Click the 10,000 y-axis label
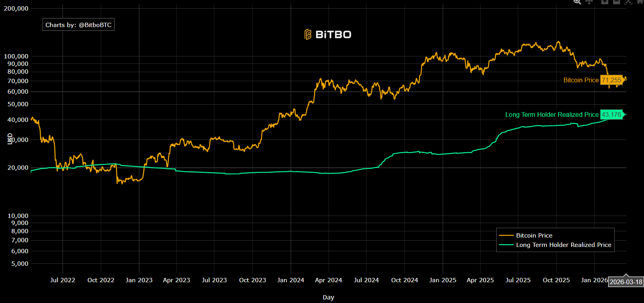Image resolution: width=644 pixels, height=303 pixels. [x=18, y=216]
